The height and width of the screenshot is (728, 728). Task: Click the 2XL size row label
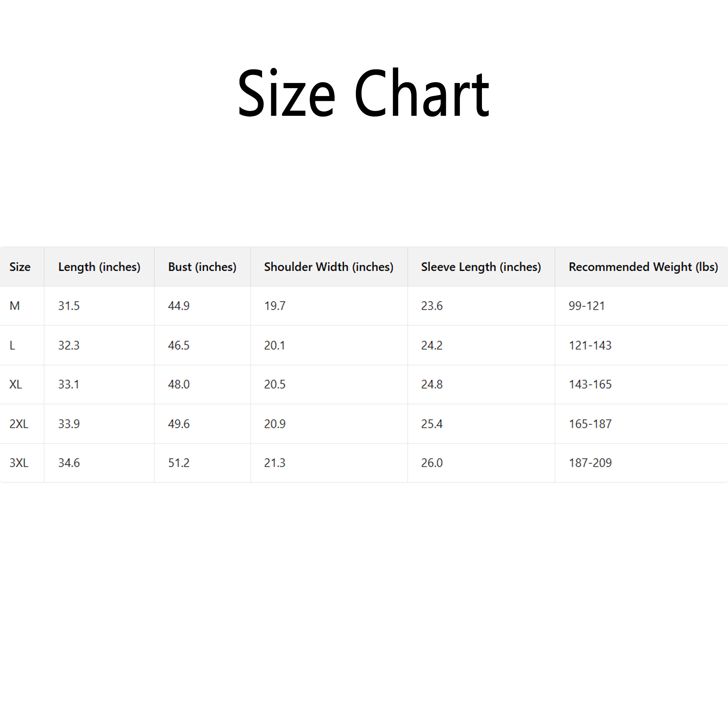[19, 424]
